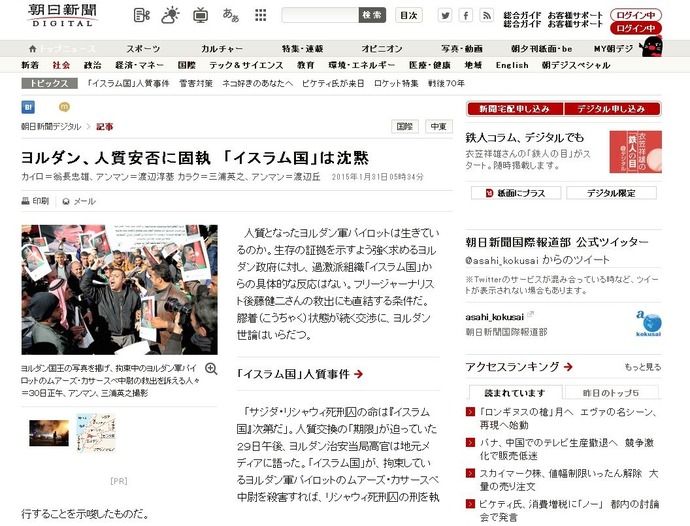690x526 pixels.
Task: Open the カルチャー menu
Action: (222, 48)
